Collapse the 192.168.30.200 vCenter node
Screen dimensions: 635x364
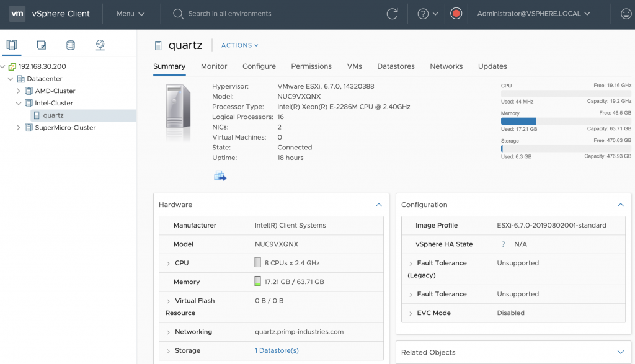3,66
